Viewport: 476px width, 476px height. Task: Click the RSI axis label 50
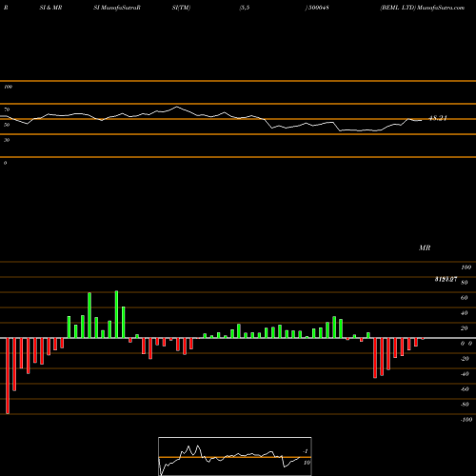[7, 125]
